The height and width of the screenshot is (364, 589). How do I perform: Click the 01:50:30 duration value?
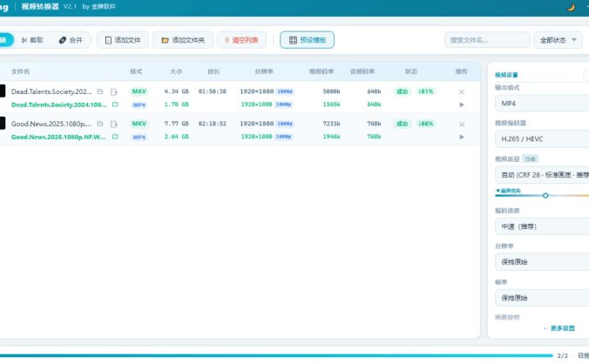(213, 91)
